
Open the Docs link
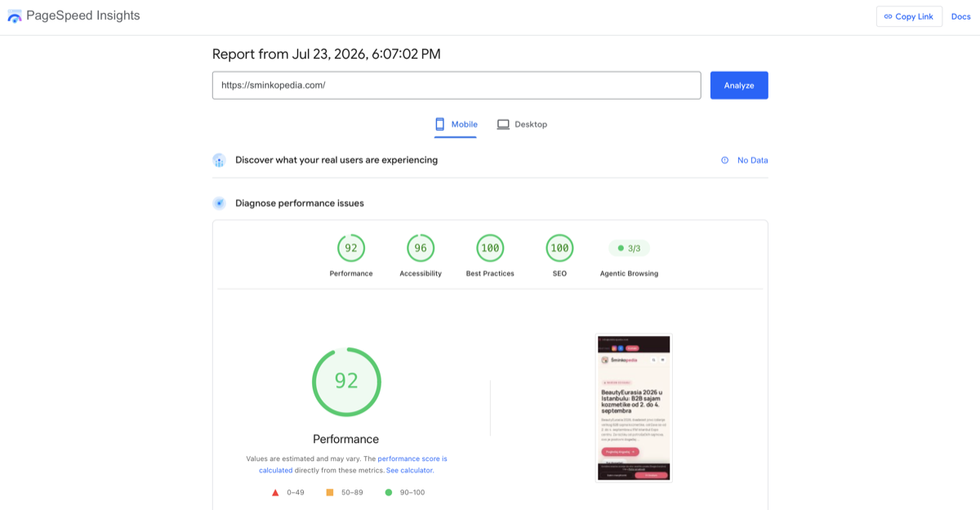coord(960,16)
